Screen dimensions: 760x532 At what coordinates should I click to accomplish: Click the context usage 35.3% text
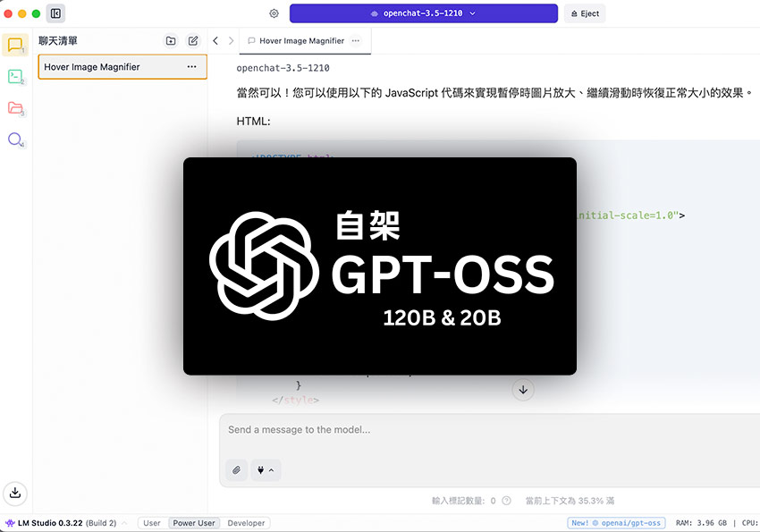pos(570,501)
